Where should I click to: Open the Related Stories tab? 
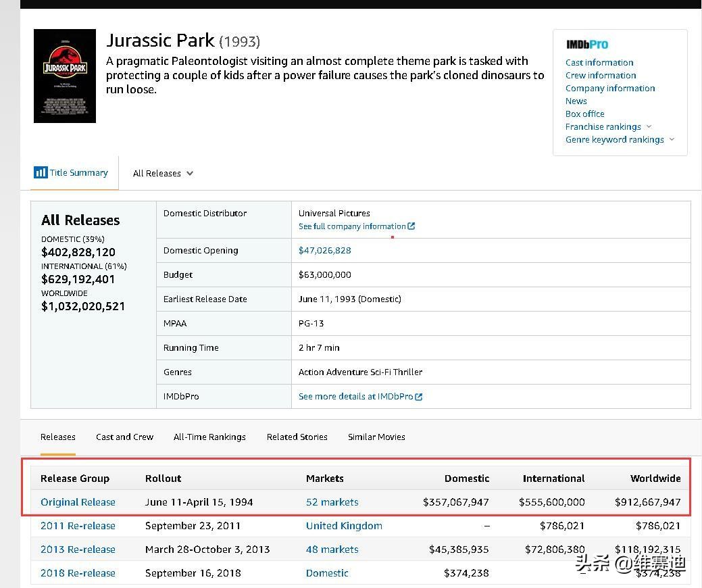click(297, 437)
